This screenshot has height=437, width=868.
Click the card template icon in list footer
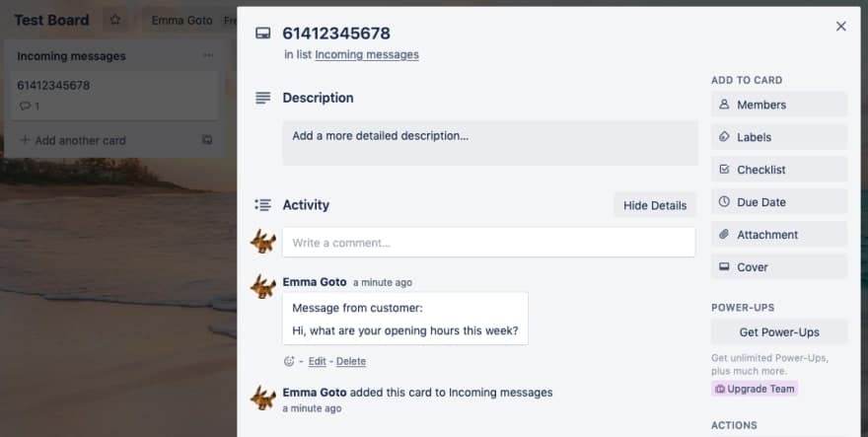(x=206, y=140)
